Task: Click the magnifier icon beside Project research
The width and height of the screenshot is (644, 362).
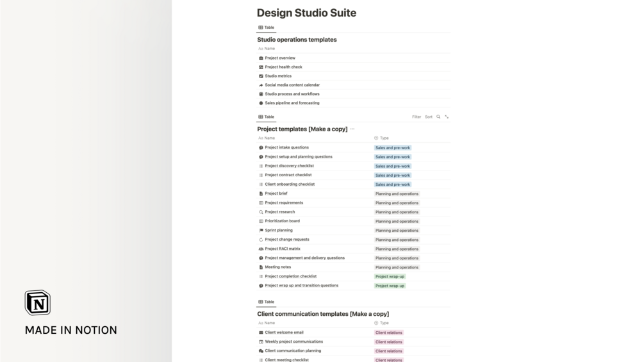Action: tap(261, 212)
